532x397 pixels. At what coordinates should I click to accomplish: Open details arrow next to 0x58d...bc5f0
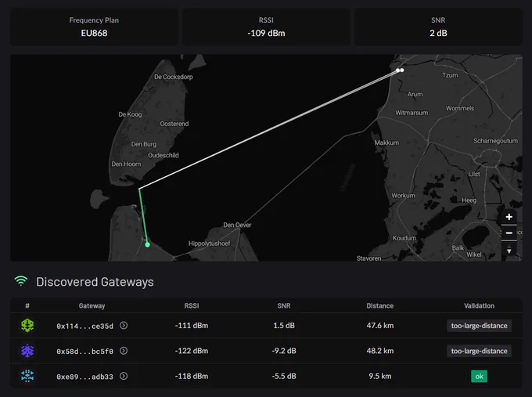point(124,351)
